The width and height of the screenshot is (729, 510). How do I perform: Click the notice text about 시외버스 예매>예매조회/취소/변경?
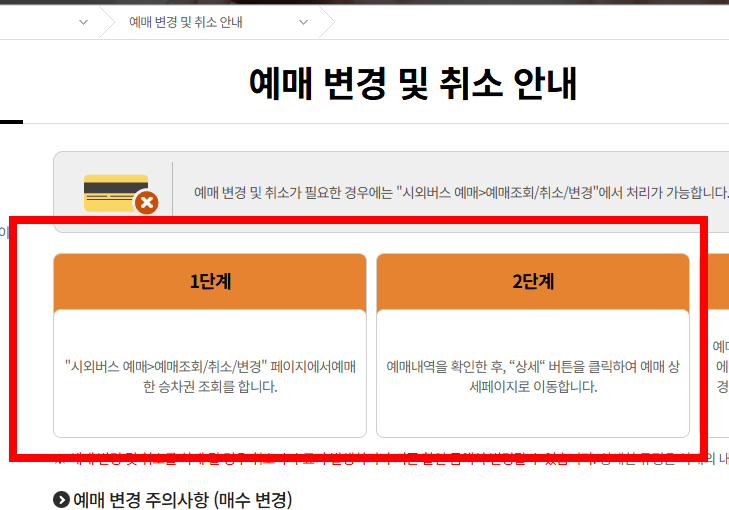461,192
